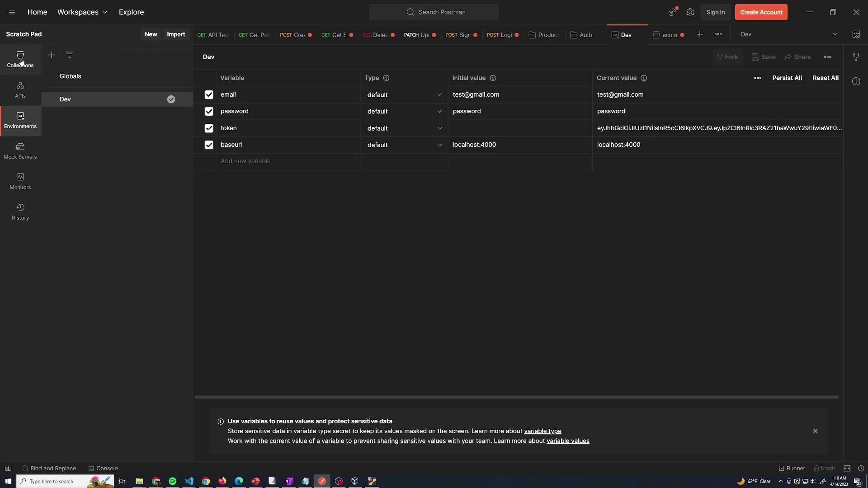
Task: Open the History sidebar panel
Action: [20, 211]
